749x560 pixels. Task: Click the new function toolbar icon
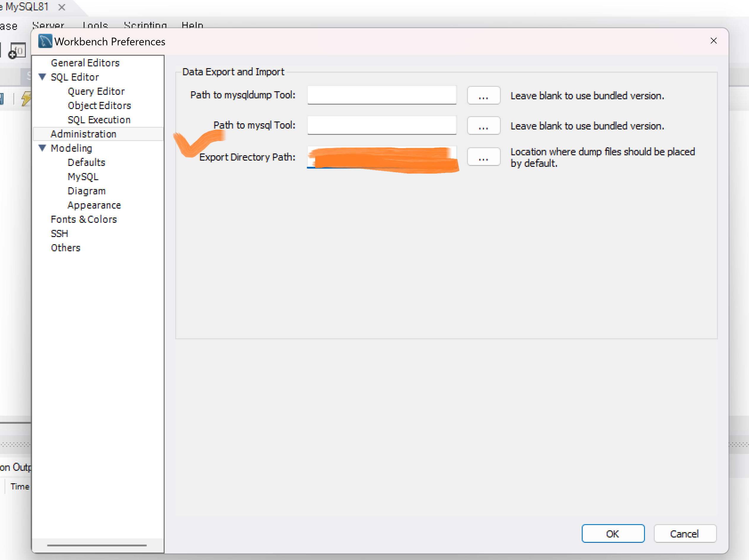(17, 51)
